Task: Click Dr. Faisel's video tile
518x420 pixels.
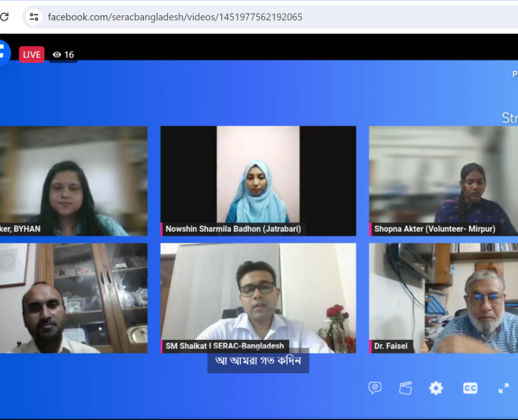Action: coord(444,298)
